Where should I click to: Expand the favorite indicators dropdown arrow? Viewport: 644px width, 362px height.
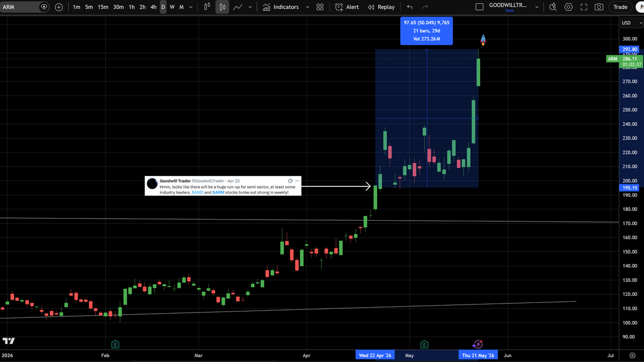point(307,7)
